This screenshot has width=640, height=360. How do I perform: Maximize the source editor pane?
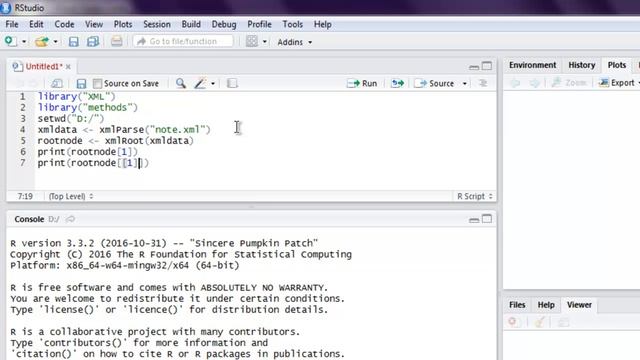487,66
